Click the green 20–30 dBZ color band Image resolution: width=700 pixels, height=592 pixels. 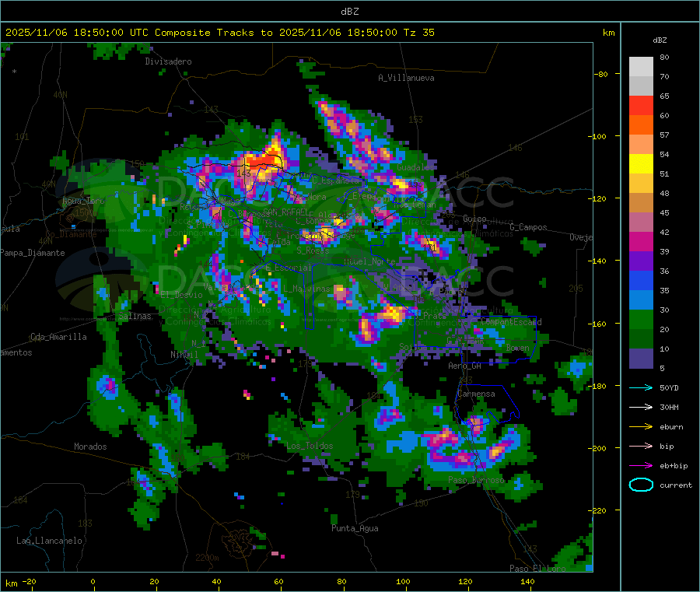(x=641, y=320)
